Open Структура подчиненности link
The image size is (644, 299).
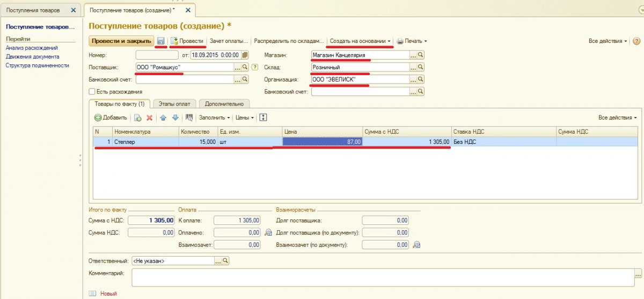(37, 65)
